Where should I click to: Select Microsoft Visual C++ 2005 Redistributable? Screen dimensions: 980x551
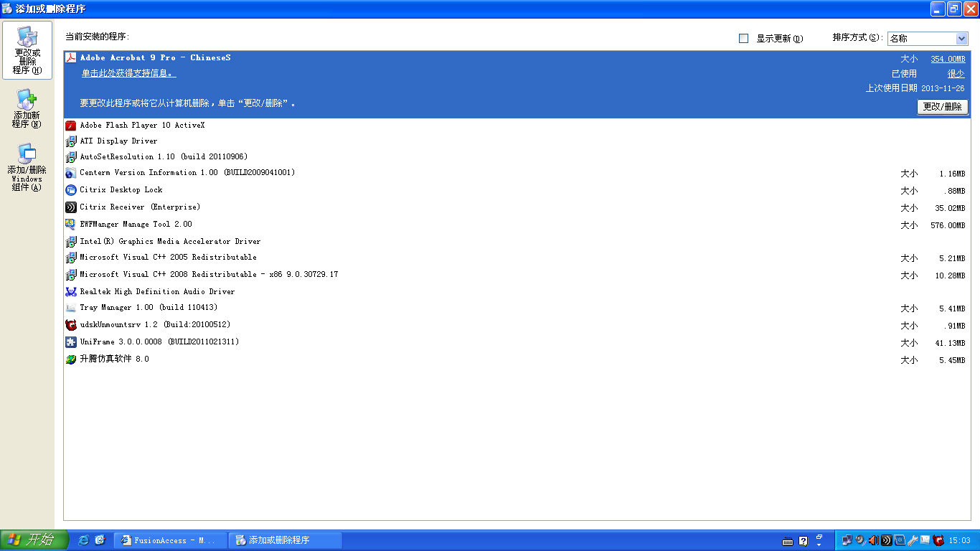[x=517, y=258]
